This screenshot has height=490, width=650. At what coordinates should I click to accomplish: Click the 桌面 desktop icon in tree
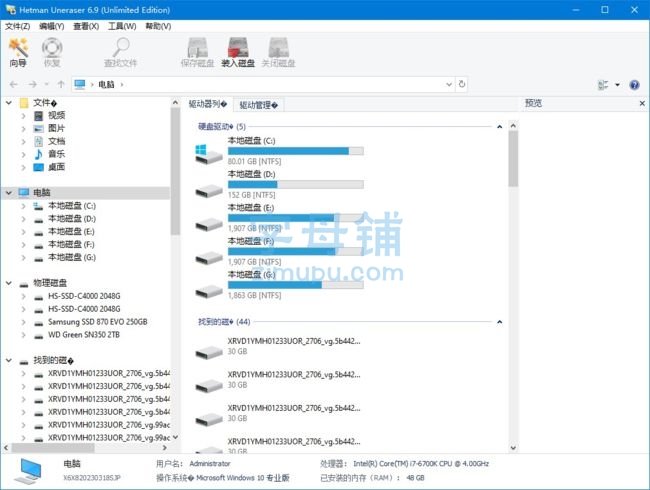point(39,167)
